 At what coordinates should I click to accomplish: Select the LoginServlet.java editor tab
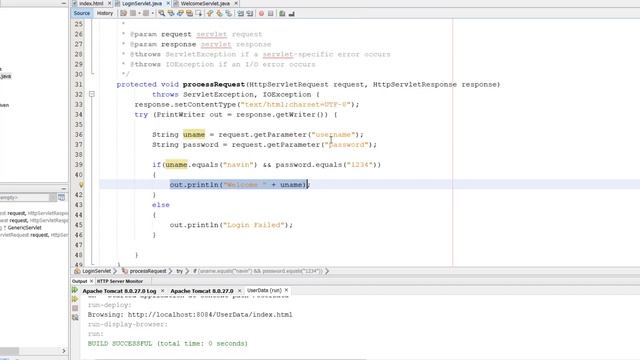142,3
